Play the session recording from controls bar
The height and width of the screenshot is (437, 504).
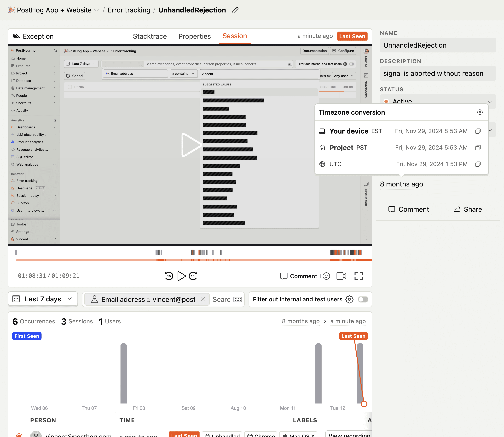pos(181,276)
